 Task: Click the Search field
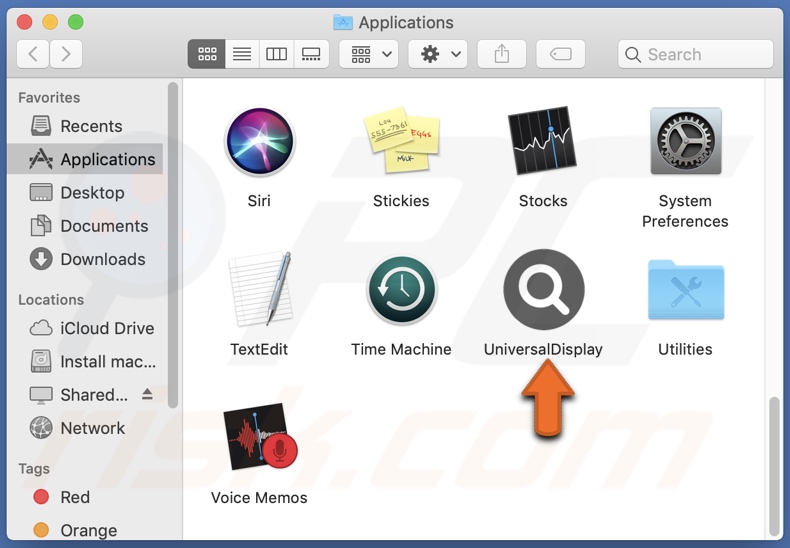pos(695,54)
